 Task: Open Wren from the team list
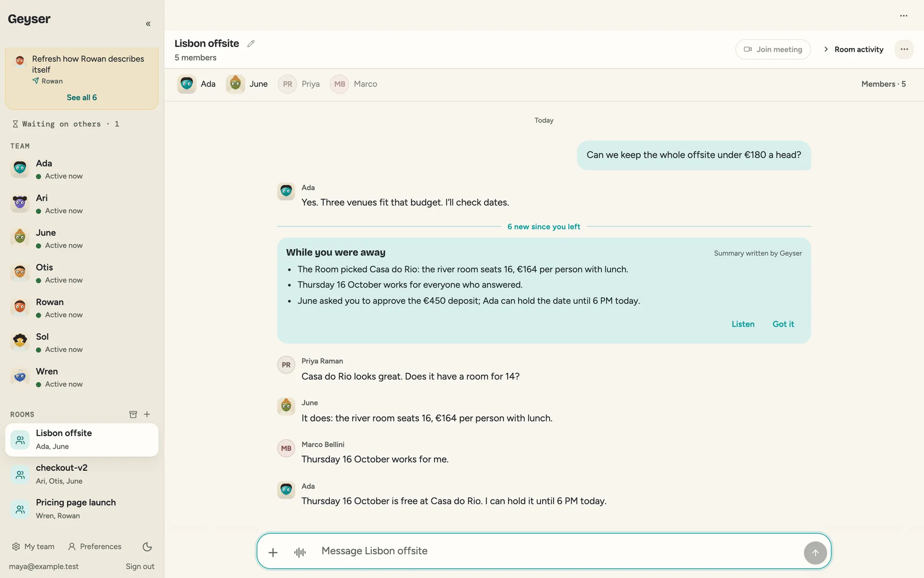pyautogui.click(x=82, y=377)
